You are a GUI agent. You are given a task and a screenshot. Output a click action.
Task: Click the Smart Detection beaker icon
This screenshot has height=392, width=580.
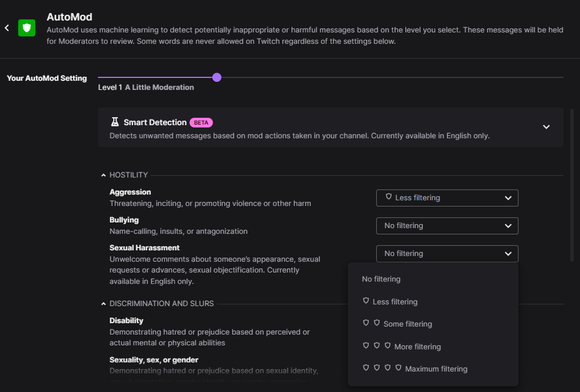tap(114, 122)
